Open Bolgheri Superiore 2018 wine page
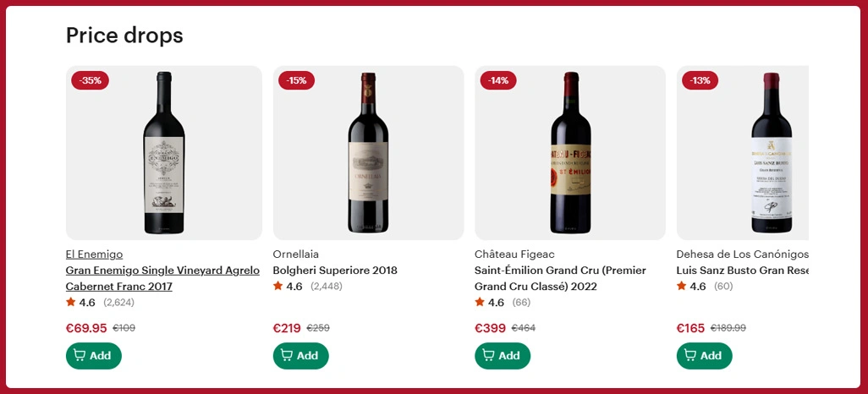This screenshot has width=868, height=394. coord(334,271)
